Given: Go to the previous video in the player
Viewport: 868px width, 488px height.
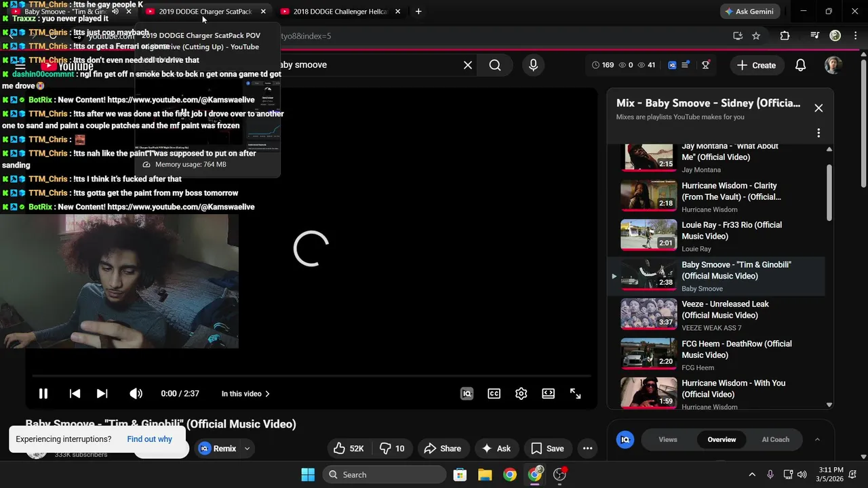Looking at the screenshot, I should [x=75, y=394].
